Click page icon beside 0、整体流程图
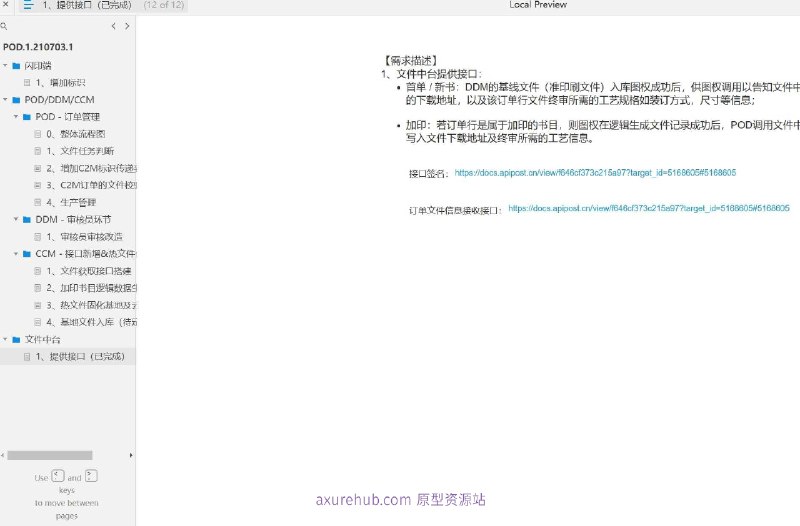 37,134
